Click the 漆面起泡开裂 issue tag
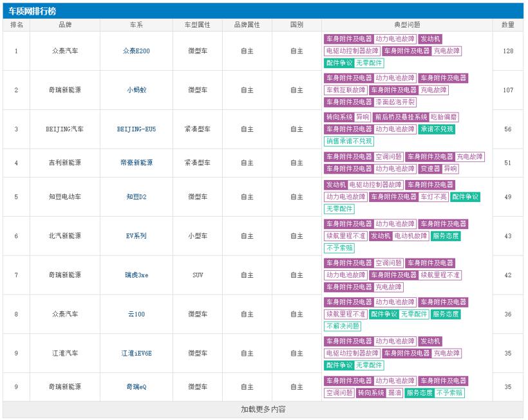528x420 pixels. (395, 102)
